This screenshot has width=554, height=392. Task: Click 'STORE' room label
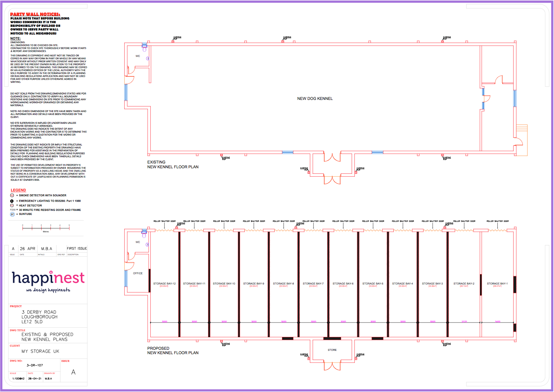(x=332, y=350)
